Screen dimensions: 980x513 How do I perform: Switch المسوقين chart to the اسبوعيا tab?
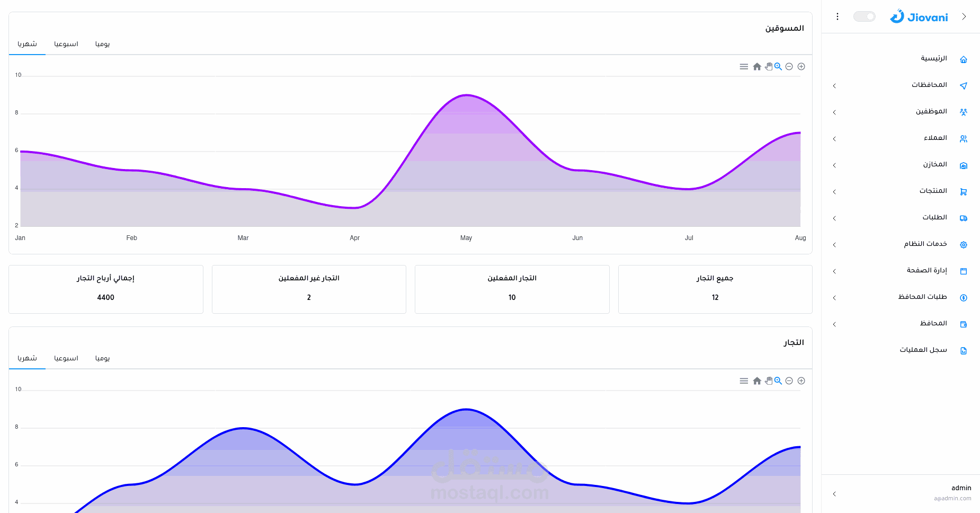click(x=66, y=44)
